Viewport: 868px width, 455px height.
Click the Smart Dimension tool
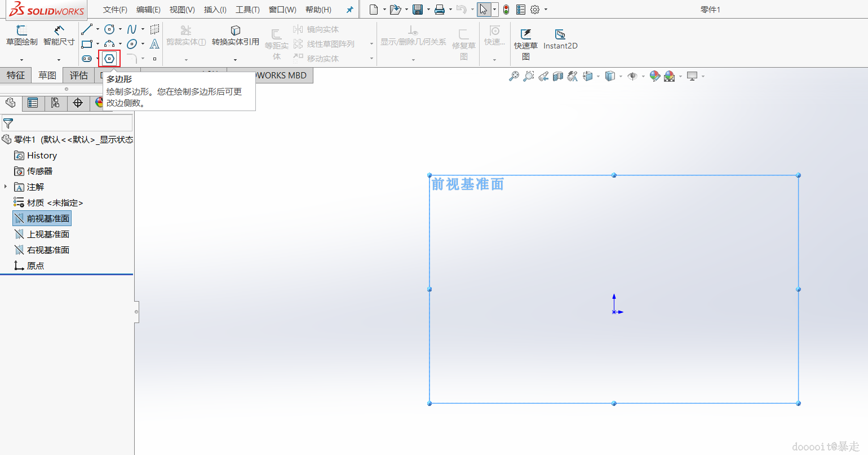59,35
